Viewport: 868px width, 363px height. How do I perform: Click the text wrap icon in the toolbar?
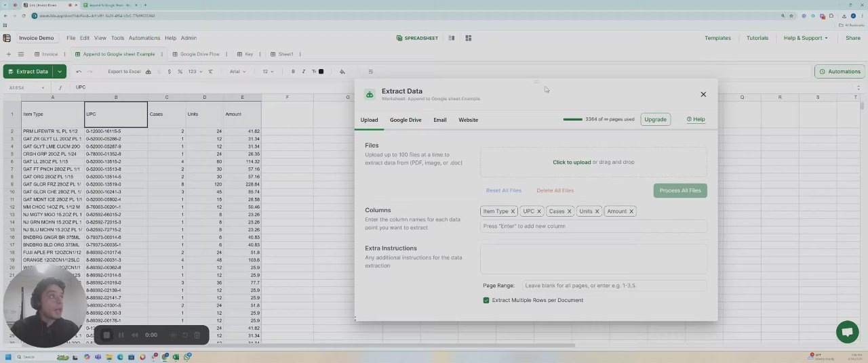[370, 71]
